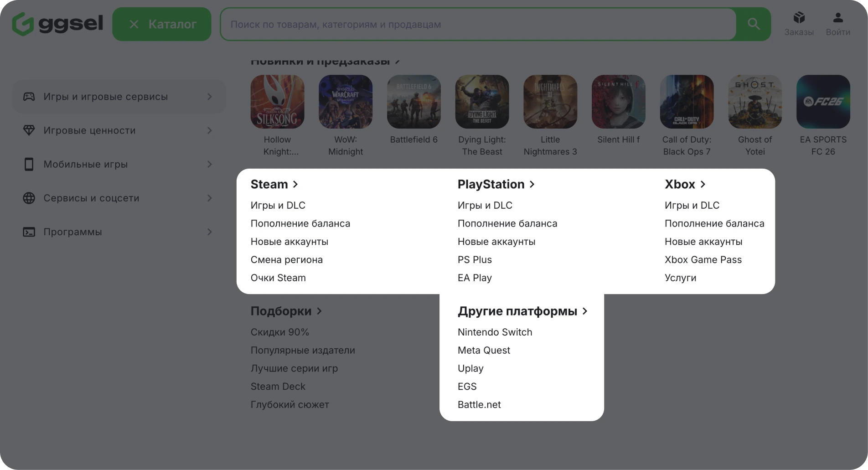Expand the Программы chevron arrow
The height and width of the screenshot is (470, 868).
pyautogui.click(x=209, y=232)
